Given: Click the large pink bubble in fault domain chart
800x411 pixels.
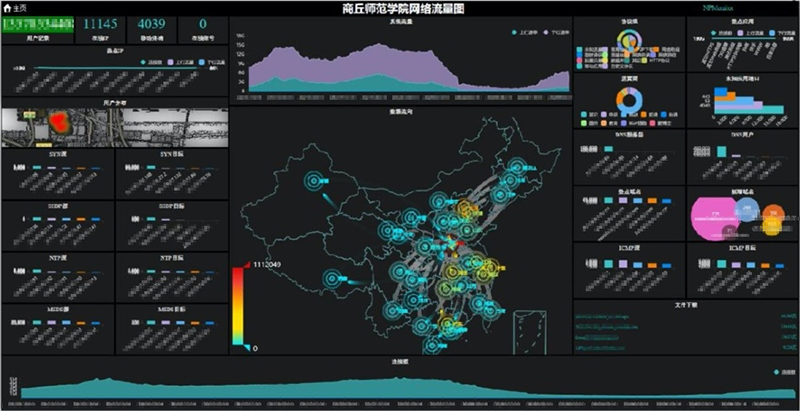Looking at the screenshot, I should [714, 218].
